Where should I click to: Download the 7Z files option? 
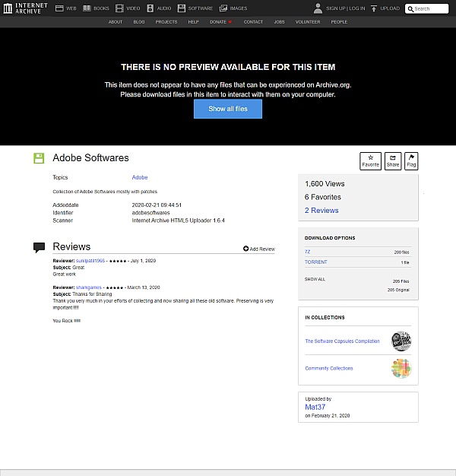307,252
